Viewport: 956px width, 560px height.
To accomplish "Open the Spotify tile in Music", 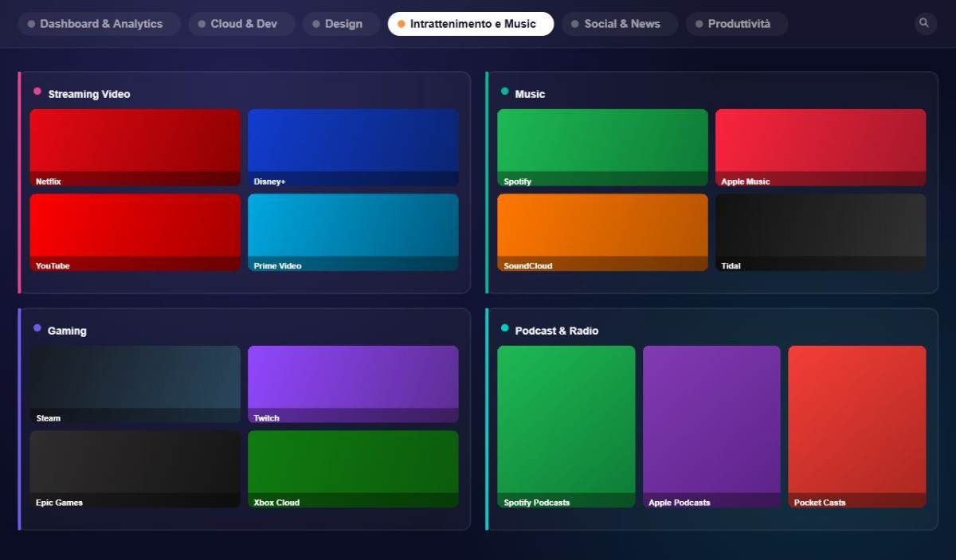I will [602, 147].
